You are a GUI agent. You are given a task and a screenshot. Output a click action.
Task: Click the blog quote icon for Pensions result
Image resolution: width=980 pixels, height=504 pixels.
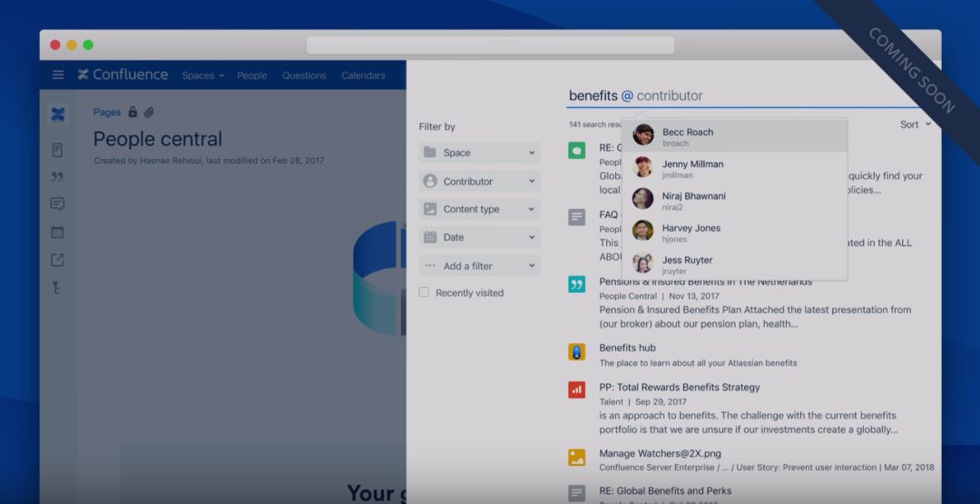pyautogui.click(x=577, y=284)
